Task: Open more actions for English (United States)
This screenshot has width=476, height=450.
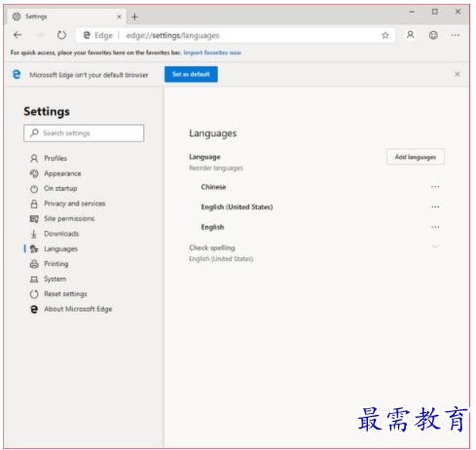Action: (435, 206)
